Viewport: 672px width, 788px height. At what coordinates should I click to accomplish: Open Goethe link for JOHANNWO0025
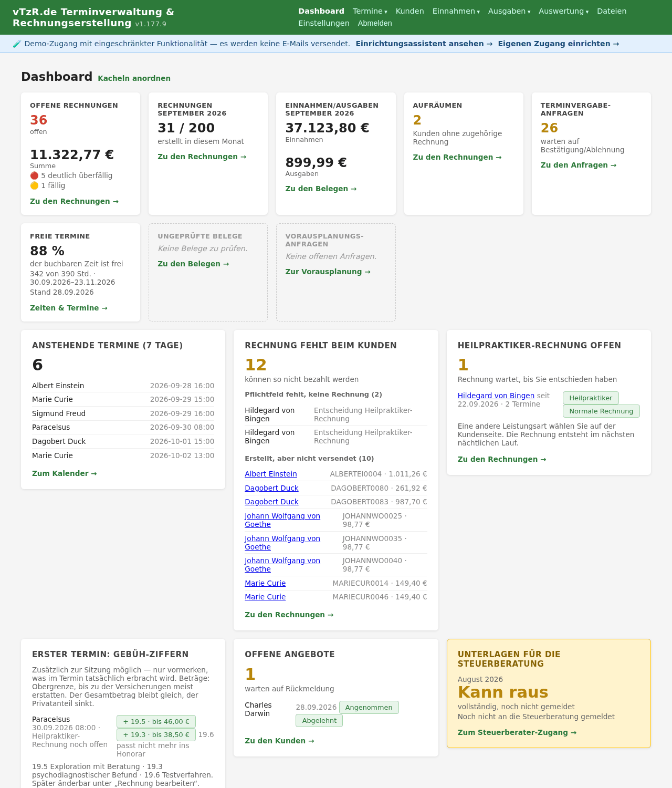coord(282,520)
